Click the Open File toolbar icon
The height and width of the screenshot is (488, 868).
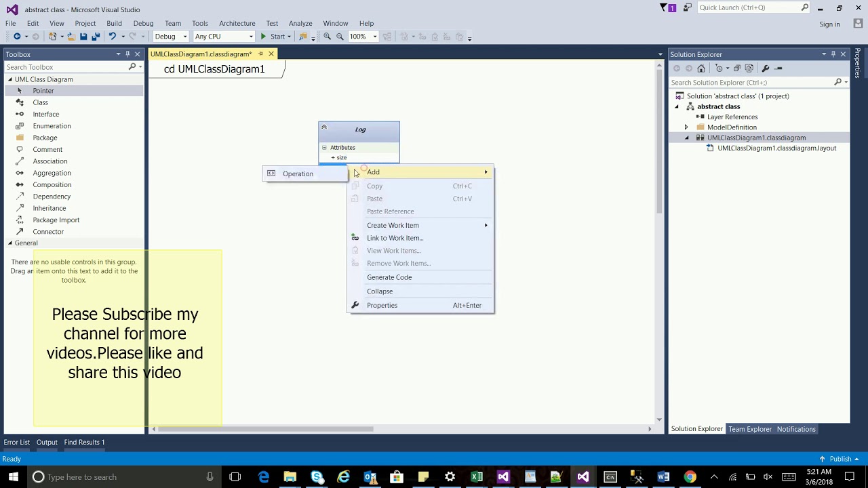tap(71, 37)
